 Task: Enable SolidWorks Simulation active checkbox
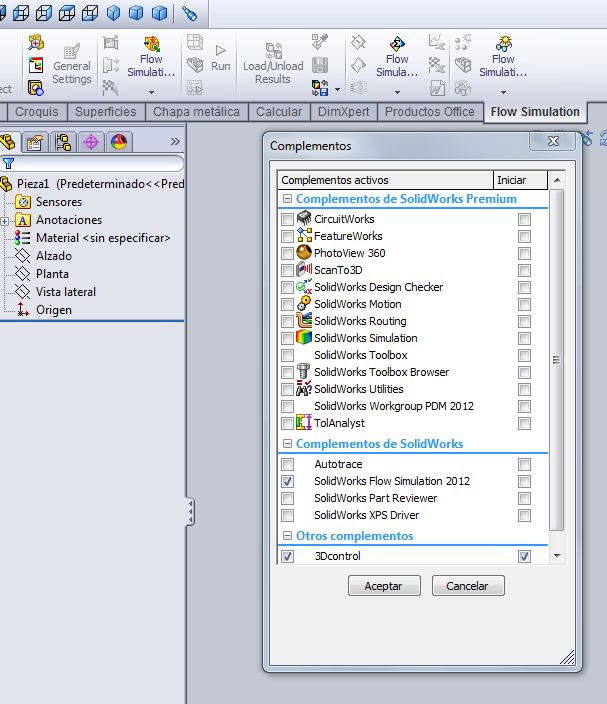pyautogui.click(x=287, y=338)
